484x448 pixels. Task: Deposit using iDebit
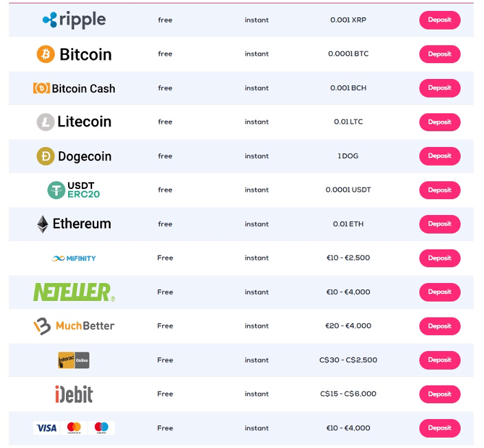[x=439, y=394]
